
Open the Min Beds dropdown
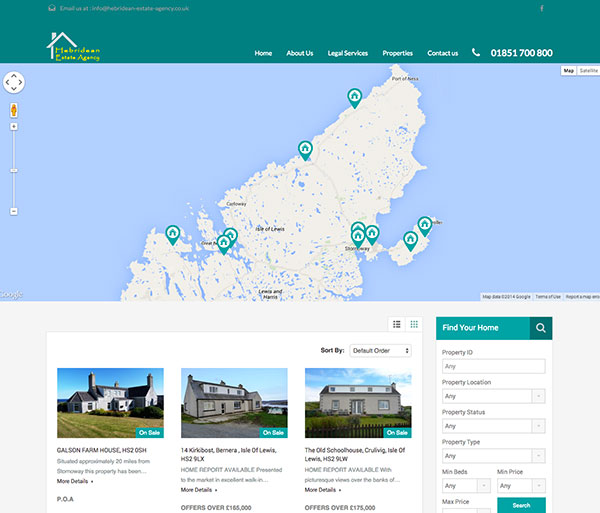466,486
